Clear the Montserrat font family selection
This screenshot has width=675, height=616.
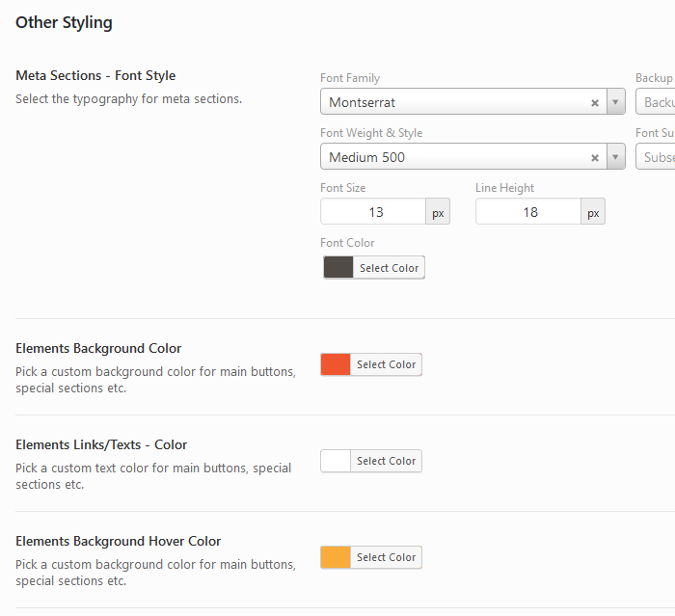click(595, 102)
